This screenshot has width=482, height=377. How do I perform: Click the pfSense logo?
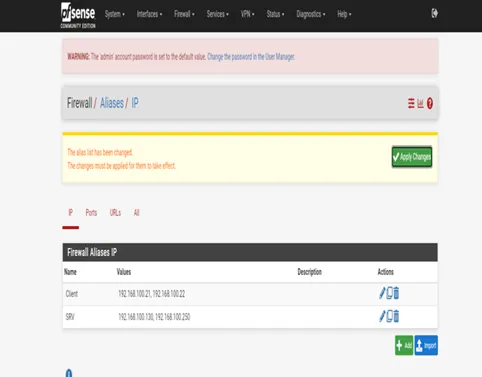click(x=78, y=15)
